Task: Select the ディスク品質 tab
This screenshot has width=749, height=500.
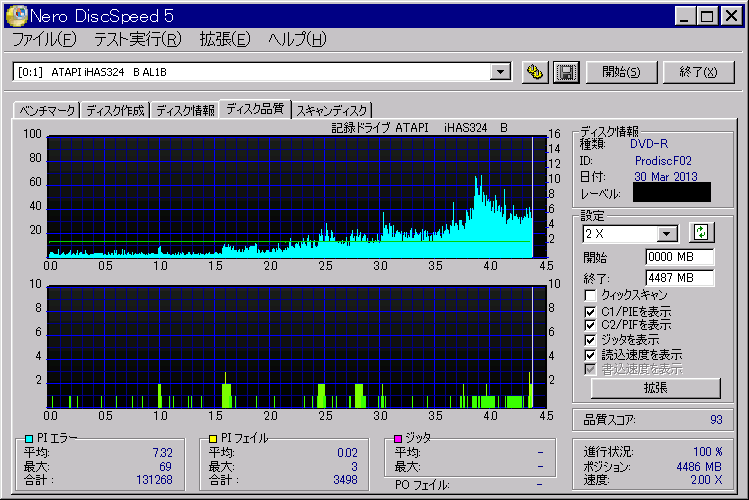Action: click(255, 109)
